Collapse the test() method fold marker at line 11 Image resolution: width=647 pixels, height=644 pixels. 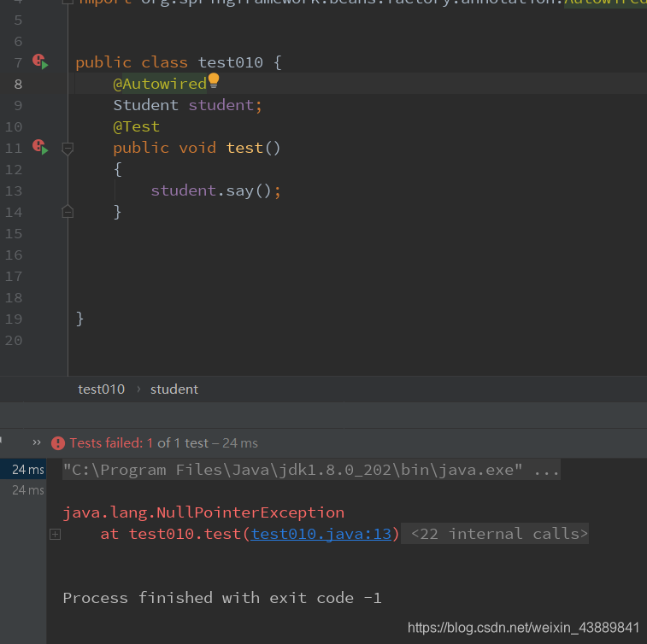(68, 149)
